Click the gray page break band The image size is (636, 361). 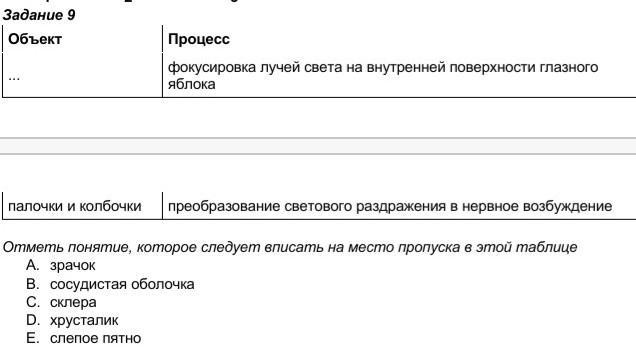[318, 146]
